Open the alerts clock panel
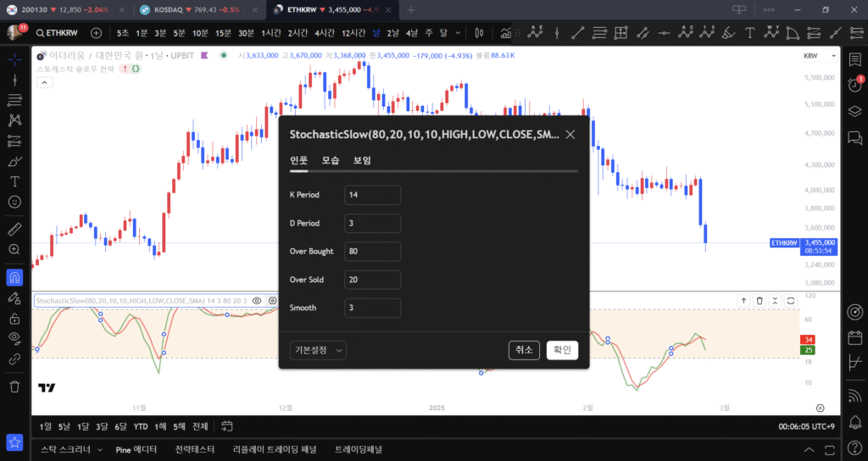The width and height of the screenshot is (868, 461). (x=854, y=85)
